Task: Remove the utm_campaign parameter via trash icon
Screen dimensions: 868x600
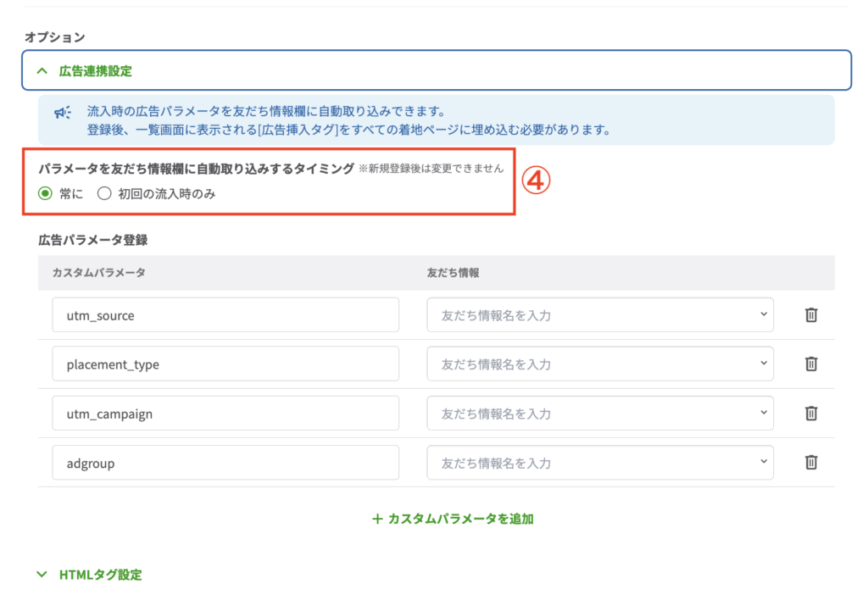Action: tap(810, 414)
